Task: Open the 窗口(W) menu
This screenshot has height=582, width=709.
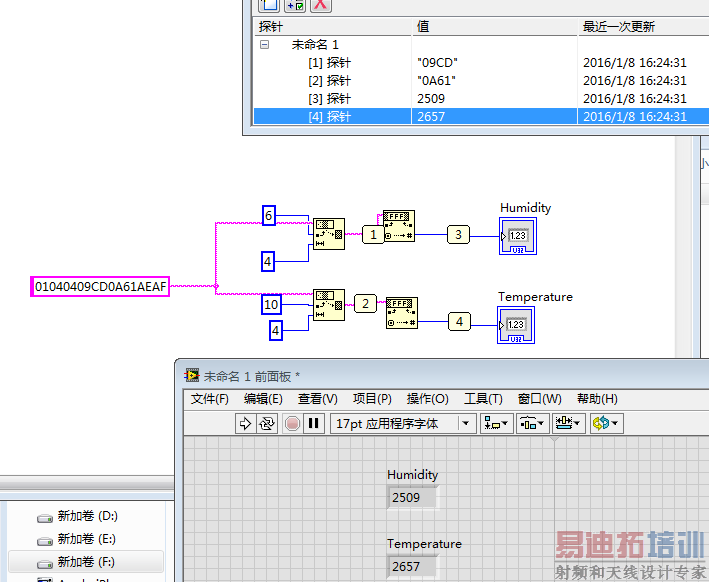Action: click(x=539, y=399)
